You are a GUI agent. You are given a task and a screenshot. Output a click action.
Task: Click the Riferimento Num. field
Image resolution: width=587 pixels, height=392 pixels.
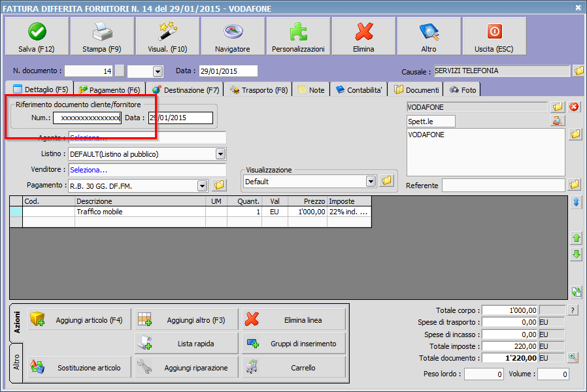click(87, 118)
